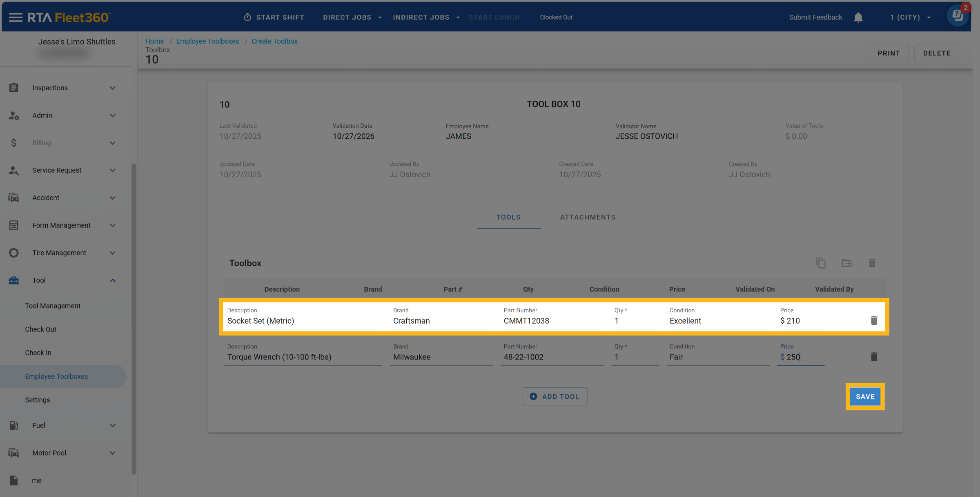The height and width of the screenshot is (497, 980).
Task: Open the 1 (CITY) facility dropdown
Action: 910,17
